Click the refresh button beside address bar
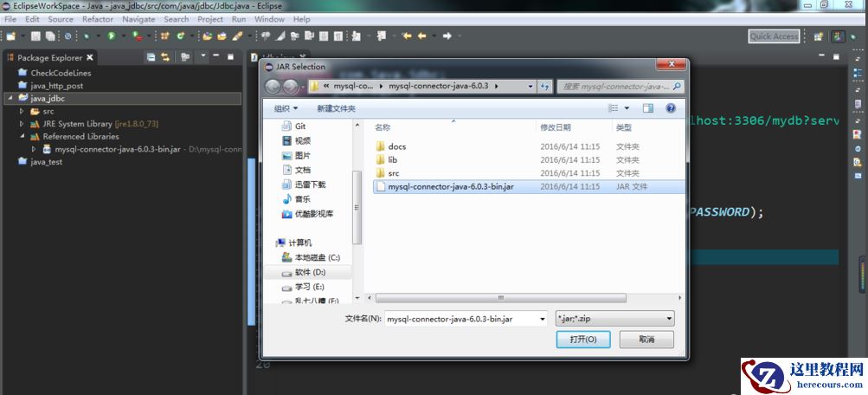Viewport: 868px width, 395px height. pyautogui.click(x=545, y=87)
